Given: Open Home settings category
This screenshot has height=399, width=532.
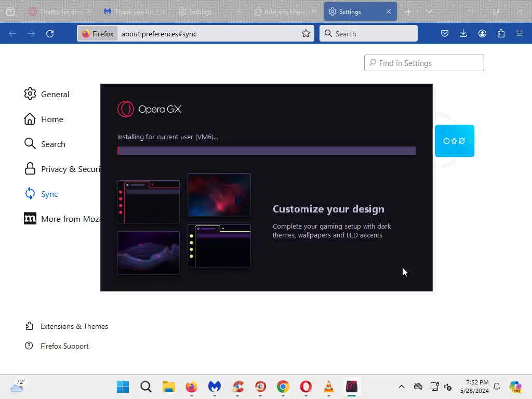Looking at the screenshot, I should point(44,119).
